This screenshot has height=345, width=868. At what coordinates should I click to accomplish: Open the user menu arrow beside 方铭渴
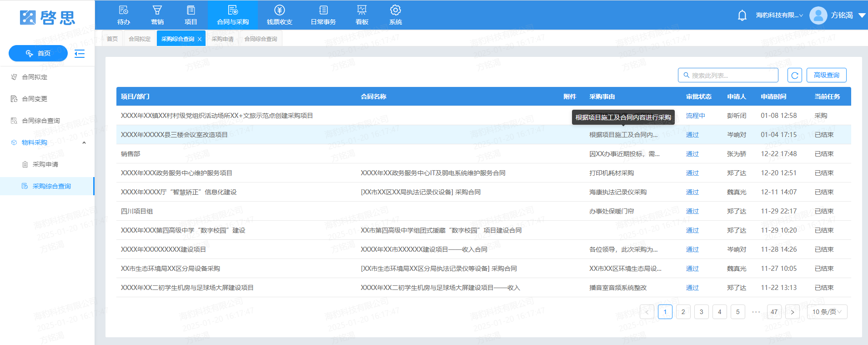pyautogui.click(x=862, y=15)
